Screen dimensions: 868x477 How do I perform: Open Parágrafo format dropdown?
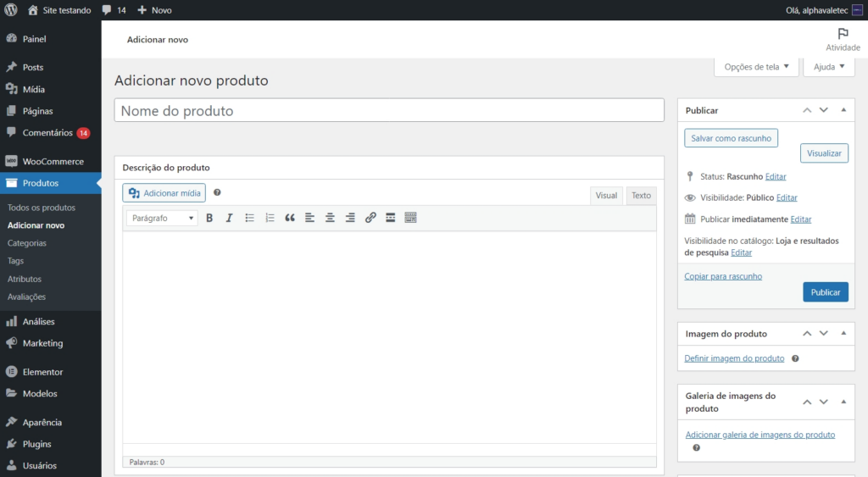click(x=162, y=218)
